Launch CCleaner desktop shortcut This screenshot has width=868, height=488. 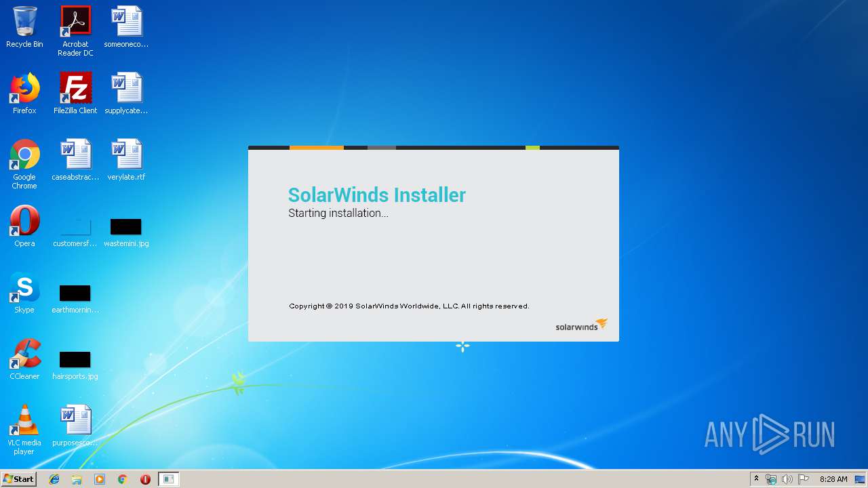click(24, 359)
